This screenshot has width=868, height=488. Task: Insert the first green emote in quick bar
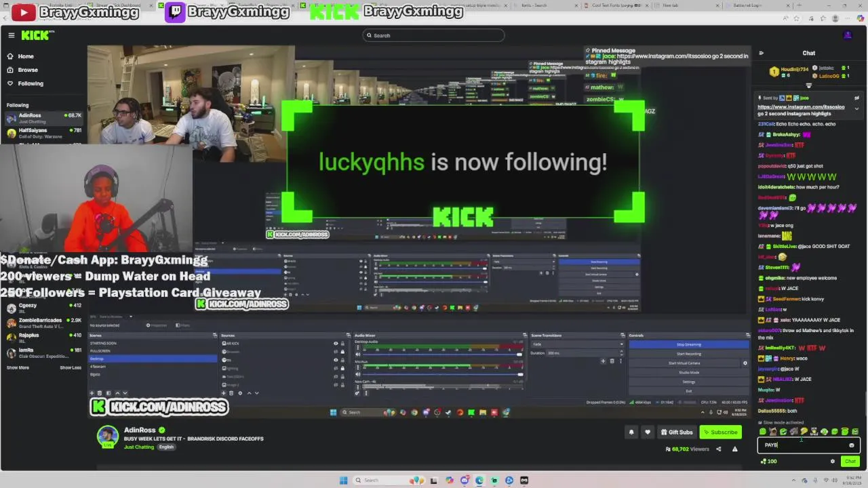click(763, 431)
